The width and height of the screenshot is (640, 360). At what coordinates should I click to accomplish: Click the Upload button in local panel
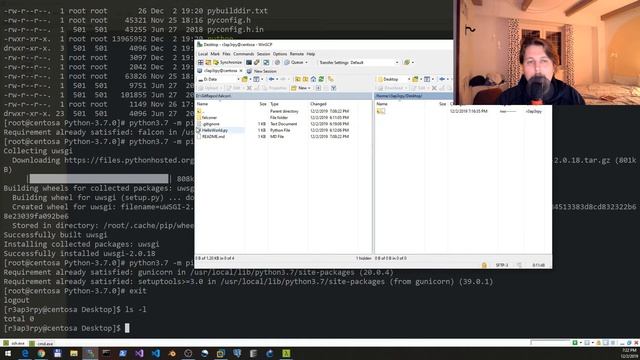pos(209,88)
